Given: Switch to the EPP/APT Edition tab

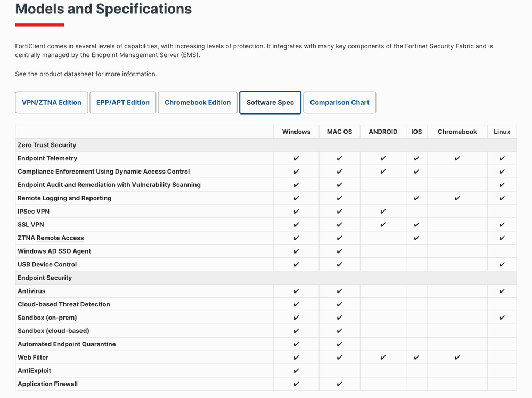Looking at the screenshot, I should click(x=123, y=103).
